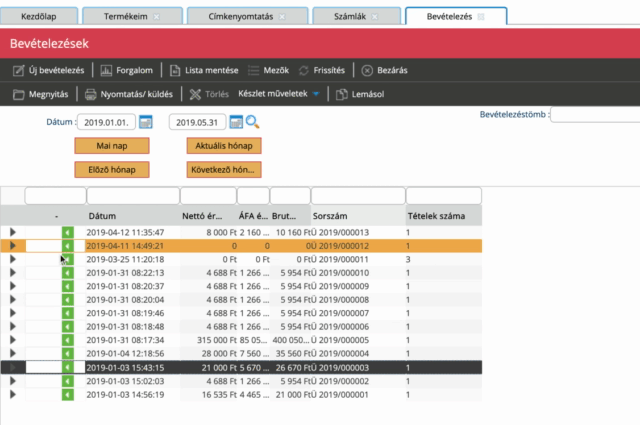Click the Törlés cross icon
The height and width of the screenshot is (425, 640).
coord(195,94)
